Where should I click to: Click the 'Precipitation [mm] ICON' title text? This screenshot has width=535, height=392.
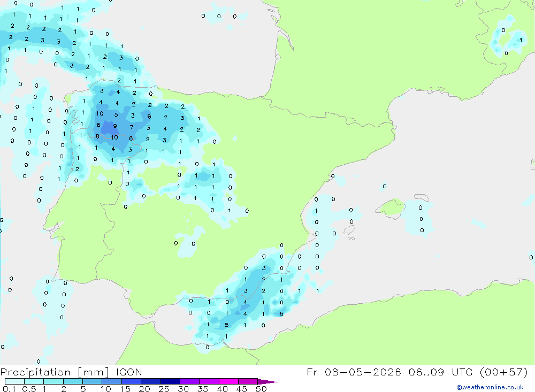71,372
